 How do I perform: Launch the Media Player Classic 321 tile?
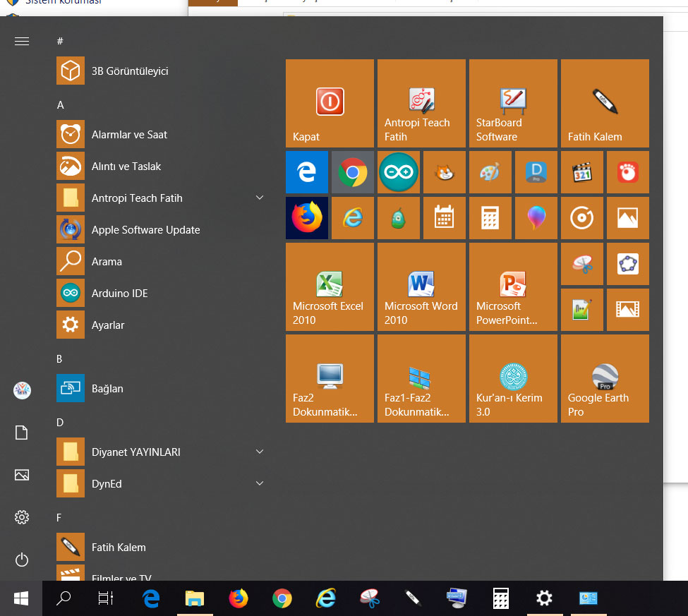582,172
